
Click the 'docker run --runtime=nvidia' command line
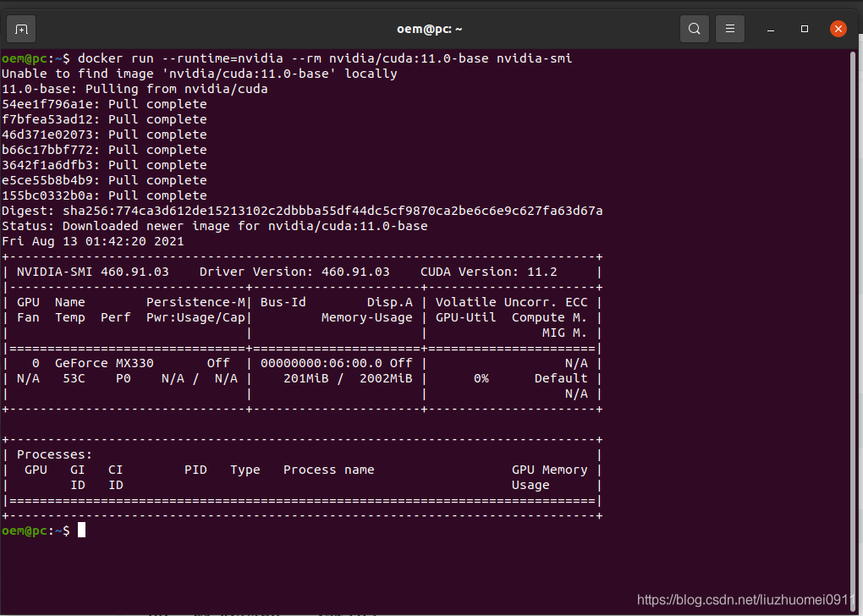(x=287, y=58)
